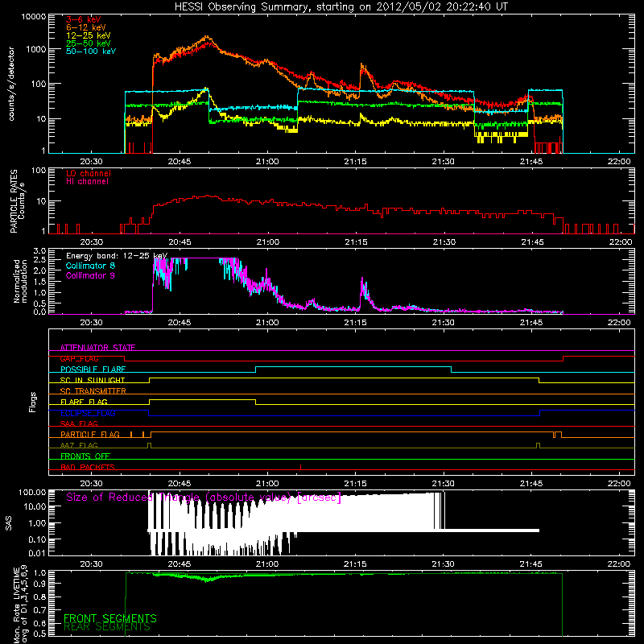
Task: Click the SC_IN_SUNLIGHT flag label
Action: 93,380
